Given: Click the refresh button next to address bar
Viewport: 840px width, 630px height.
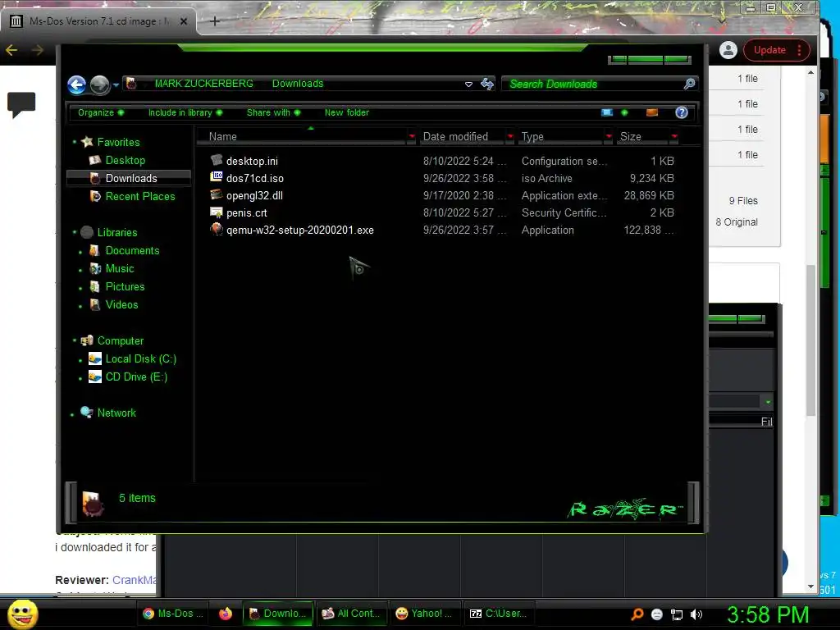Looking at the screenshot, I should pyautogui.click(x=487, y=84).
